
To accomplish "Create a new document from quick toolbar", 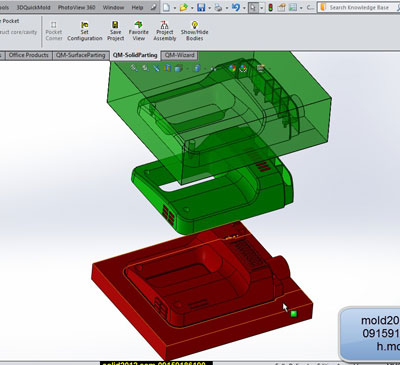I will [x=166, y=7].
